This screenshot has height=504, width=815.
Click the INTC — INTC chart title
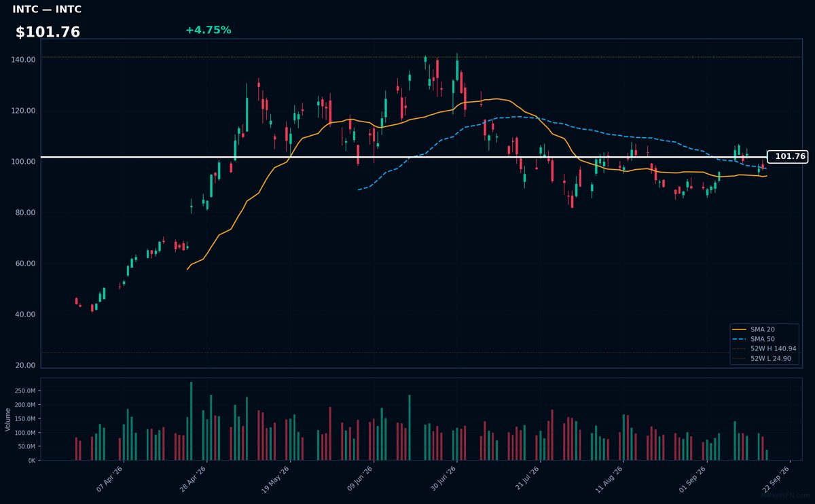coord(47,10)
